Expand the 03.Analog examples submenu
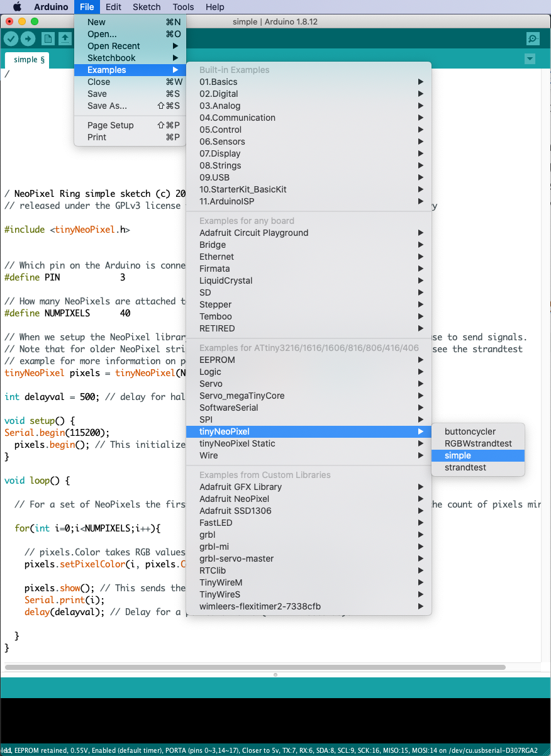This screenshot has width=551, height=756. point(309,106)
